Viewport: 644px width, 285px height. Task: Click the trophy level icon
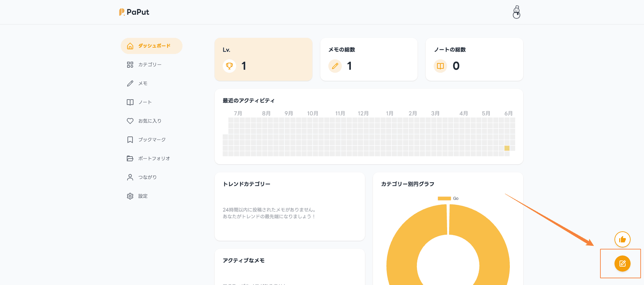pos(229,66)
